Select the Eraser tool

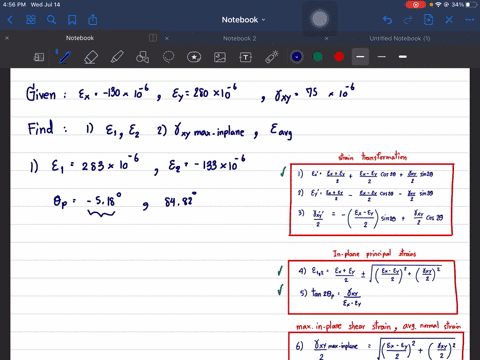91,57
